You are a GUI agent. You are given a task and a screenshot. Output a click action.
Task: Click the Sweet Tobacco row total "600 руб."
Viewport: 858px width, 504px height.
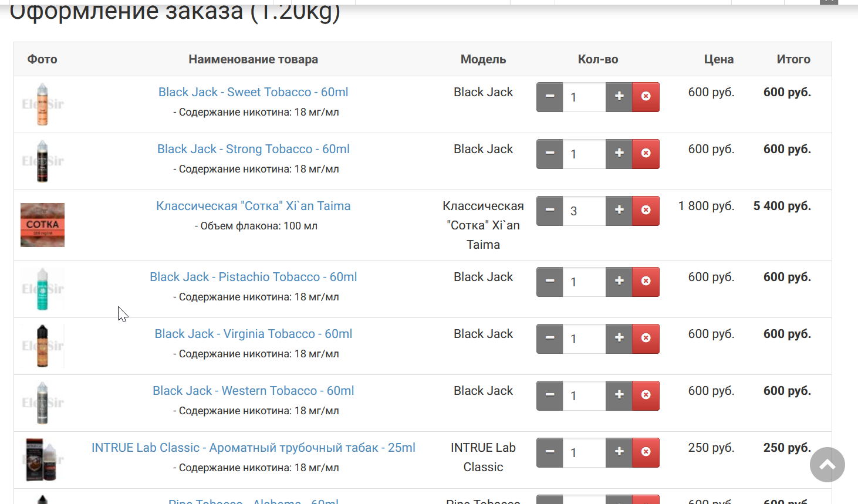pyautogui.click(x=788, y=92)
